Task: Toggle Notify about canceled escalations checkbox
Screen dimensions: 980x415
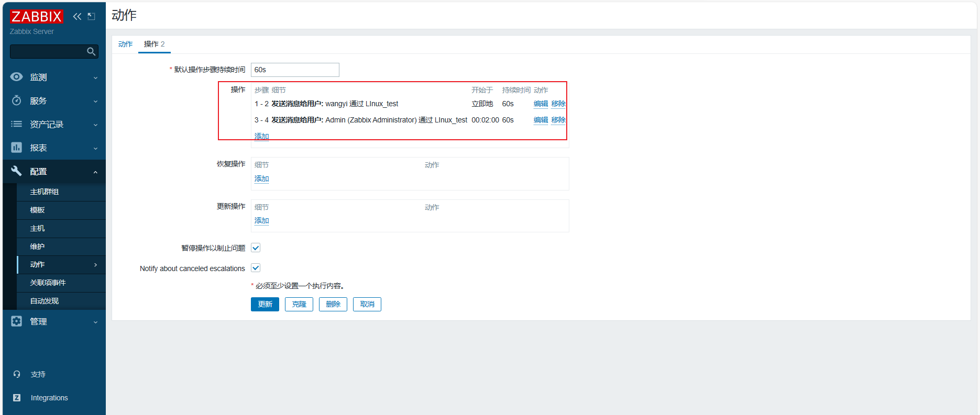Action: 256,268
